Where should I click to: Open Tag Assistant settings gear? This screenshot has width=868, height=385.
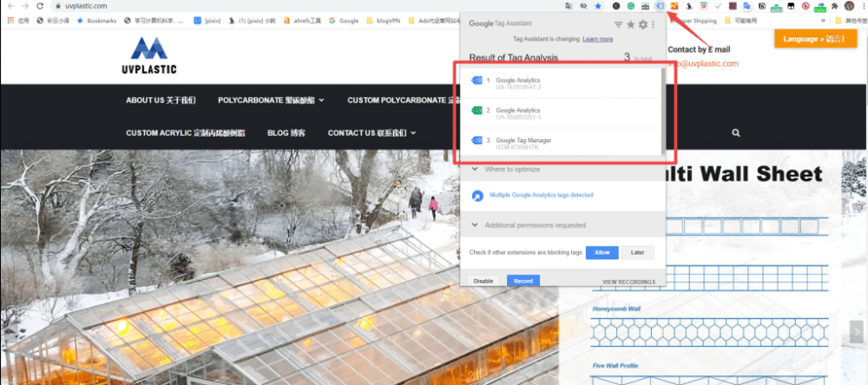642,24
